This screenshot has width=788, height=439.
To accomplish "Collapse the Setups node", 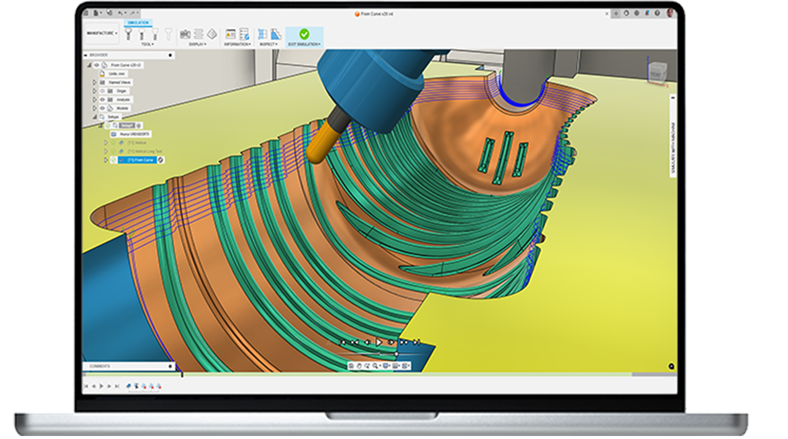I will pyautogui.click(x=94, y=117).
